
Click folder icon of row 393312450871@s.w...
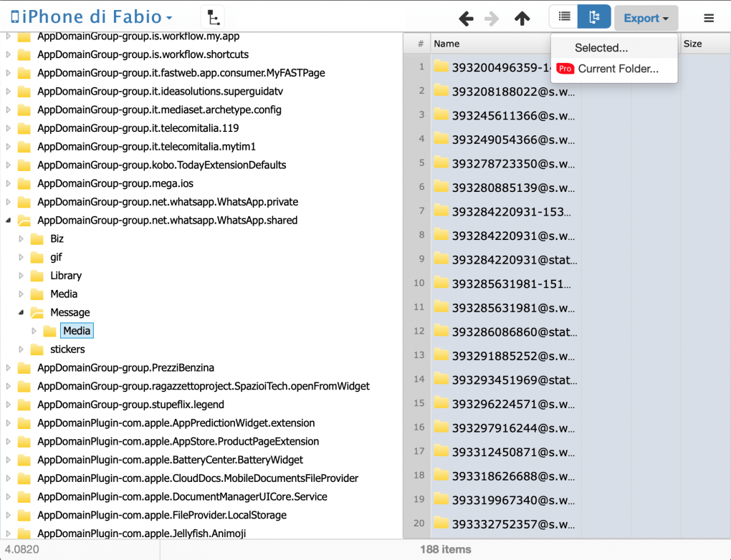441,451
